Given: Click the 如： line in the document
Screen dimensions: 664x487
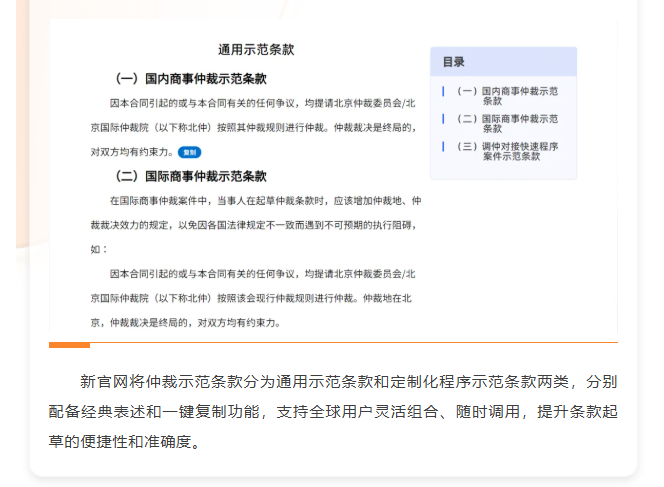Looking at the screenshot, I should tap(99, 249).
